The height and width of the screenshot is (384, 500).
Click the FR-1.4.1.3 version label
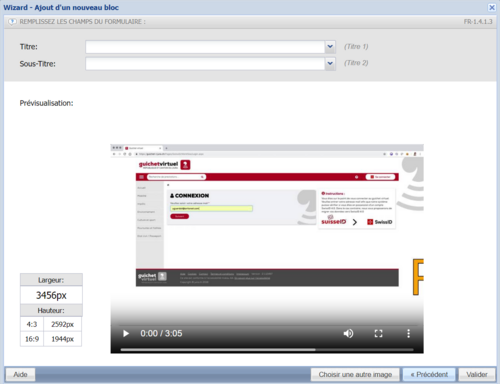(x=478, y=22)
